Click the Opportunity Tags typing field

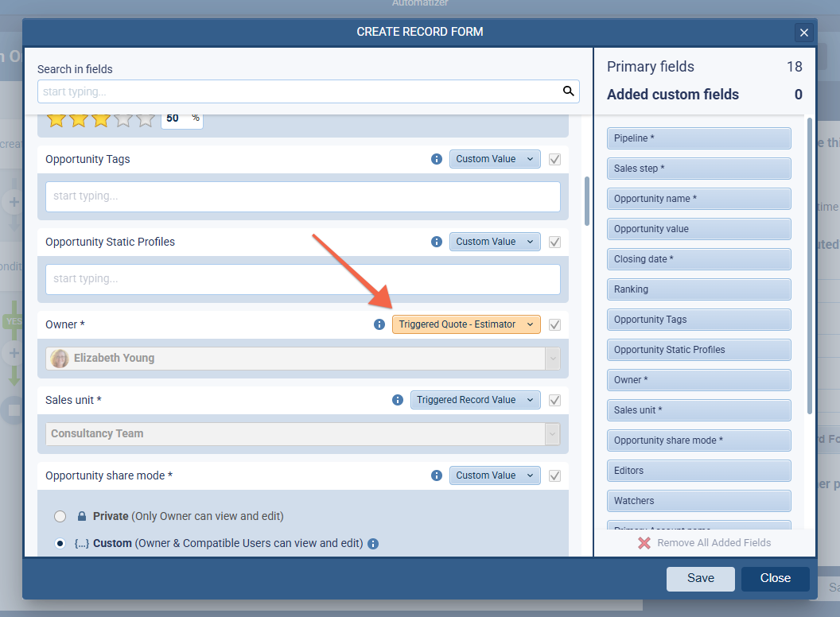click(302, 196)
